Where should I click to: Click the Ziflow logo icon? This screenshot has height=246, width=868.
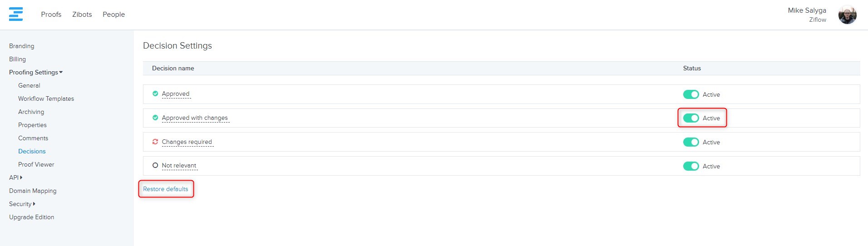(x=16, y=14)
